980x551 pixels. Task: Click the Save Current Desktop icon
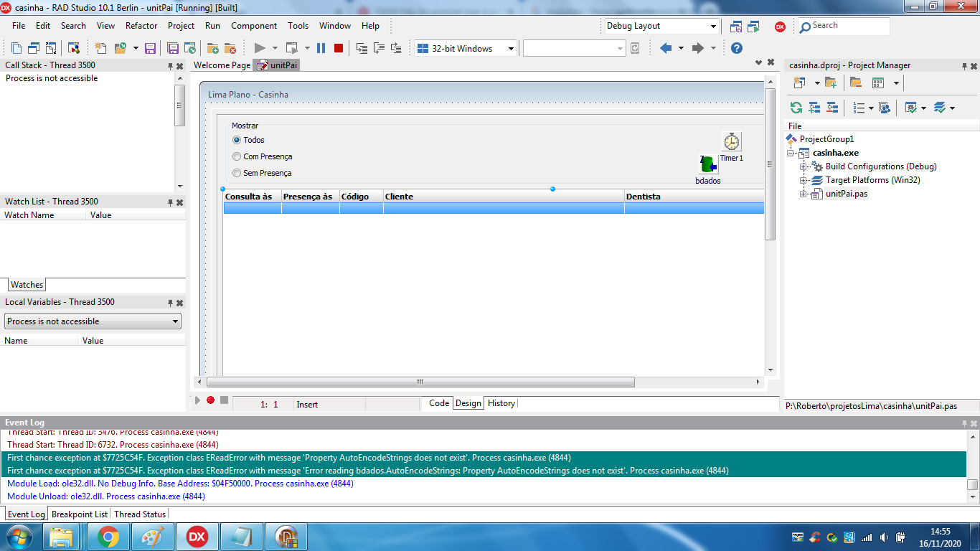735,27
